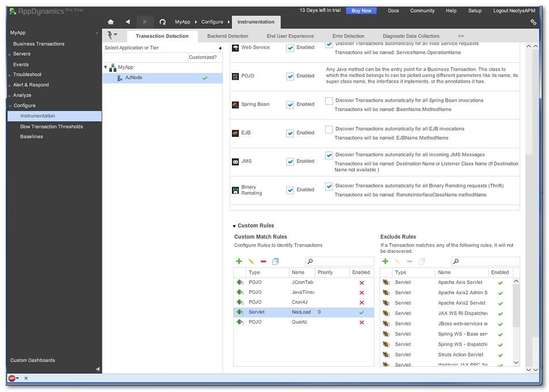Click the Home icon in navigation bar
The height and width of the screenshot is (392, 549).
[x=110, y=22]
